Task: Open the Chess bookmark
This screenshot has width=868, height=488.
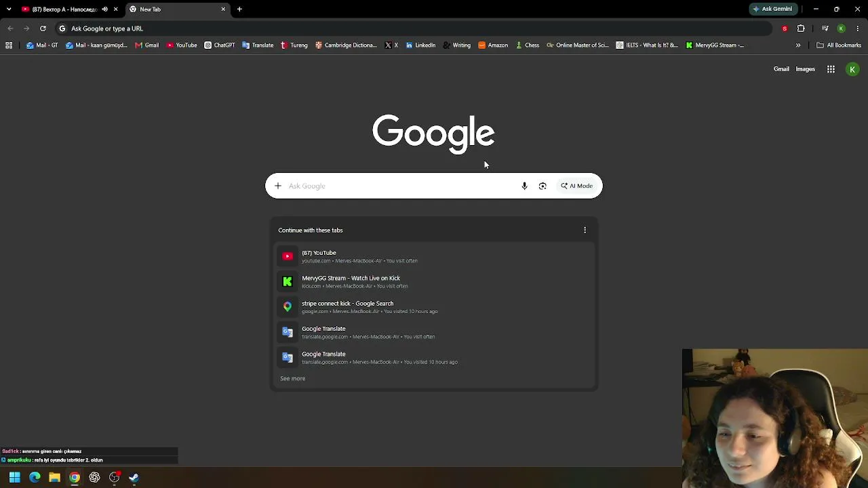Action: tap(527, 45)
